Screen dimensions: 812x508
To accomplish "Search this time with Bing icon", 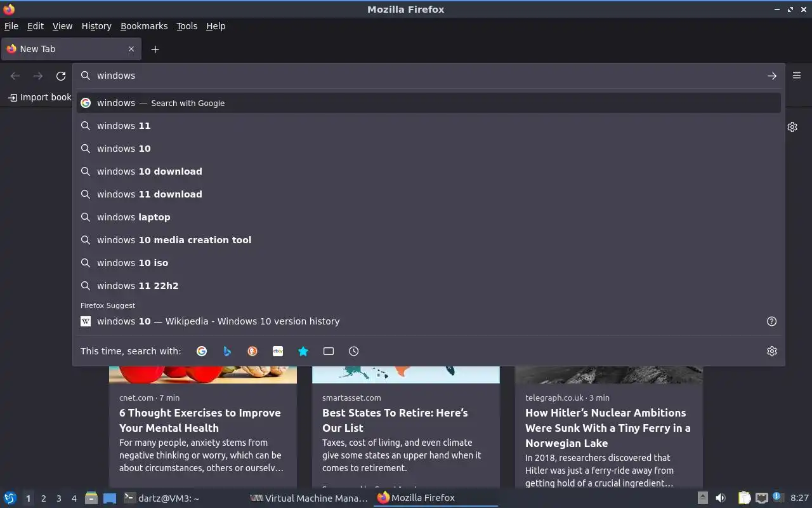I will (227, 351).
